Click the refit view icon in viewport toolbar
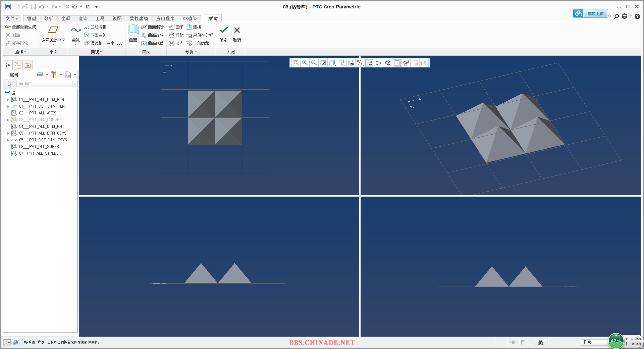The height and width of the screenshot is (349, 644). click(296, 63)
